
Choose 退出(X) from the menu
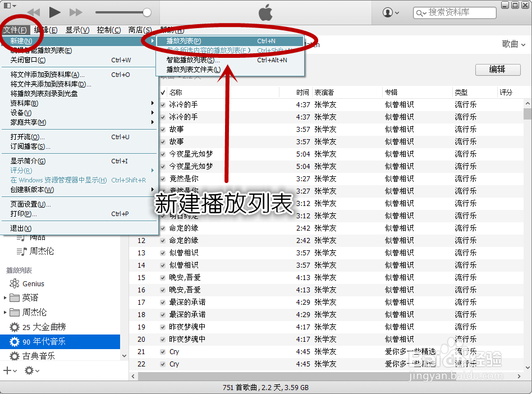point(79,228)
